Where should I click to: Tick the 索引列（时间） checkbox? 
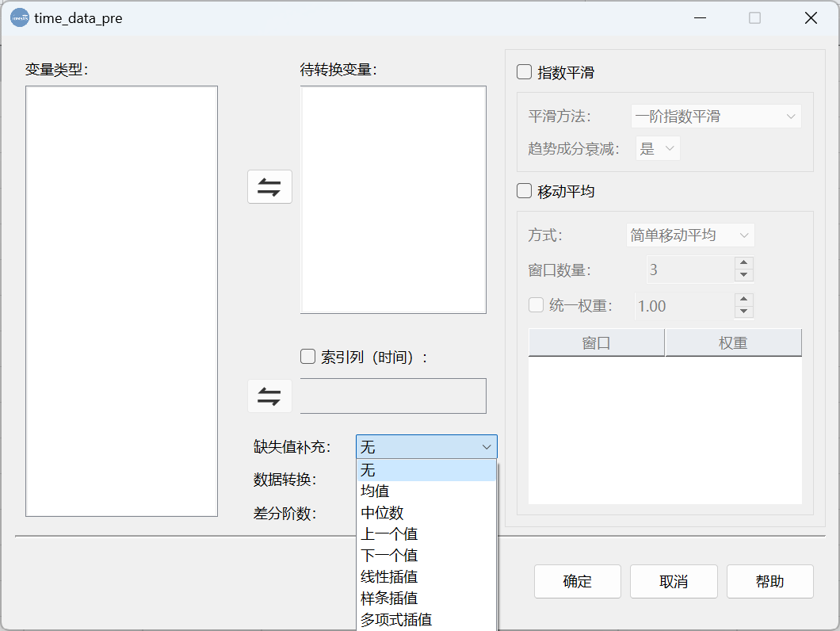pyautogui.click(x=308, y=357)
